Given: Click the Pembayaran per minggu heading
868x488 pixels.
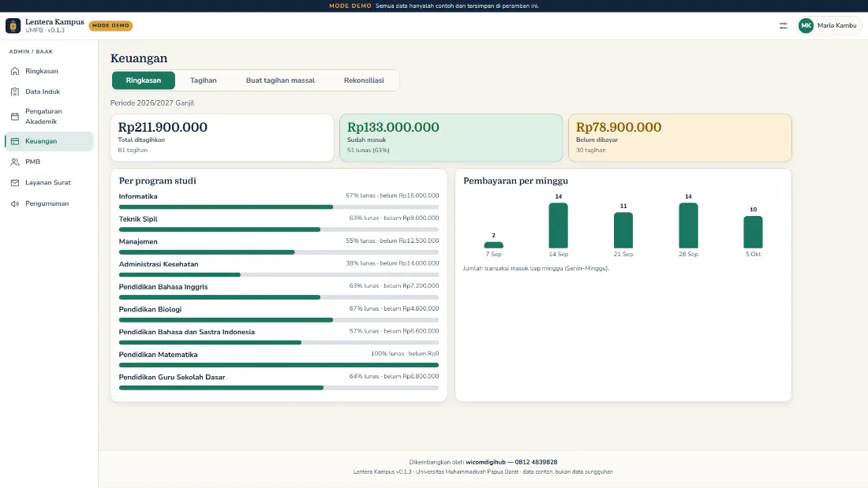Looking at the screenshot, I should pyautogui.click(x=515, y=181).
